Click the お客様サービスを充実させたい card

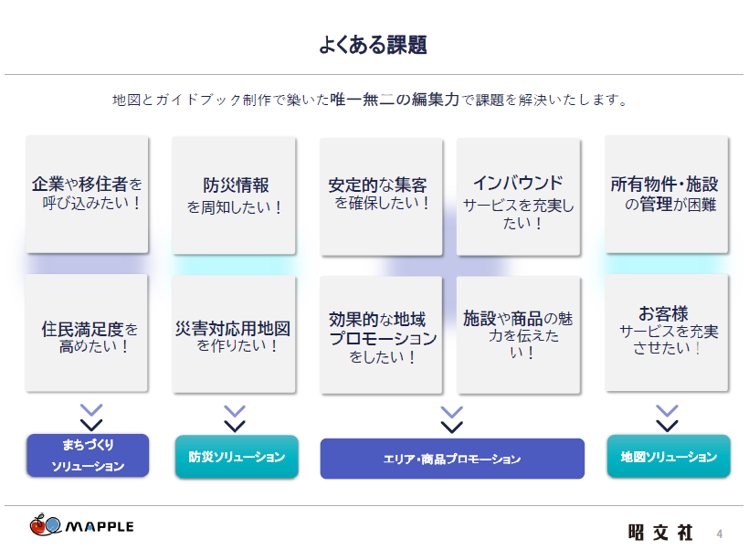(667, 333)
